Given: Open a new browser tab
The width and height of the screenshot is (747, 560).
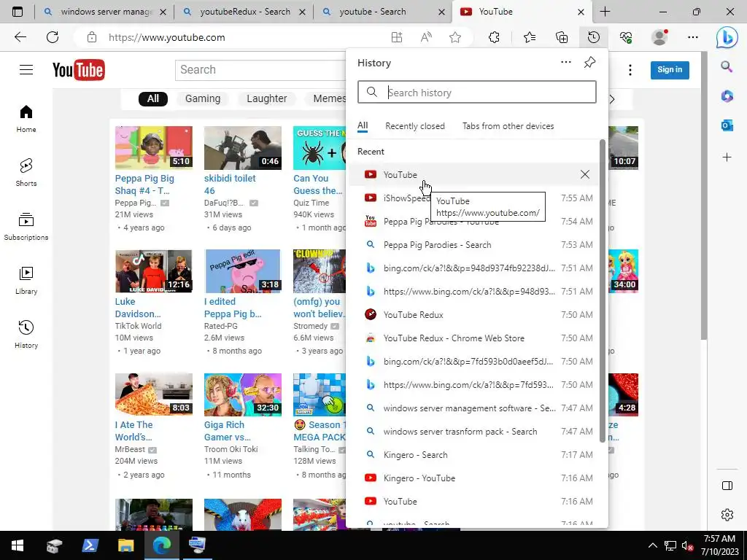Looking at the screenshot, I should [605, 12].
